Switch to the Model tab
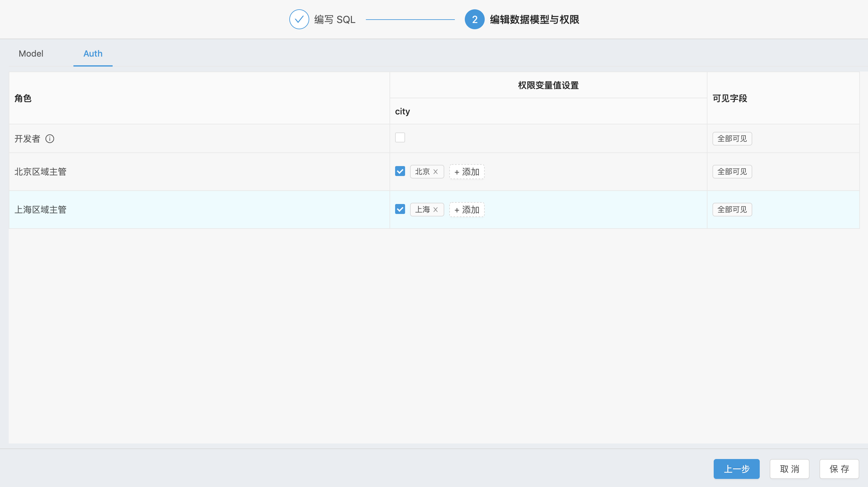The image size is (868, 487). coord(31,53)
